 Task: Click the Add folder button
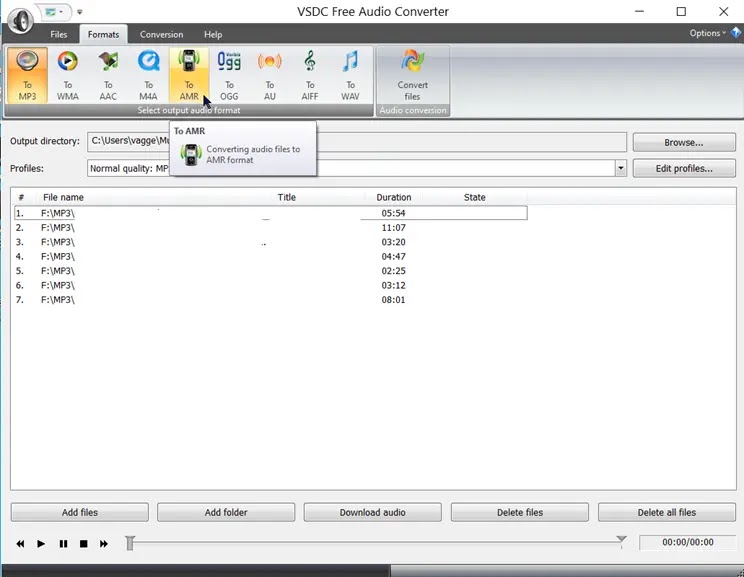(x=226, y=512)
